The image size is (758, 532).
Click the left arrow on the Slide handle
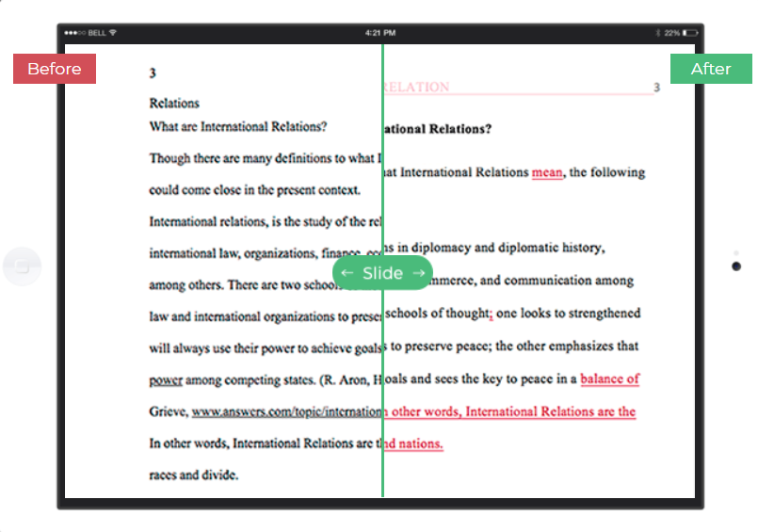tap(347, 273)
